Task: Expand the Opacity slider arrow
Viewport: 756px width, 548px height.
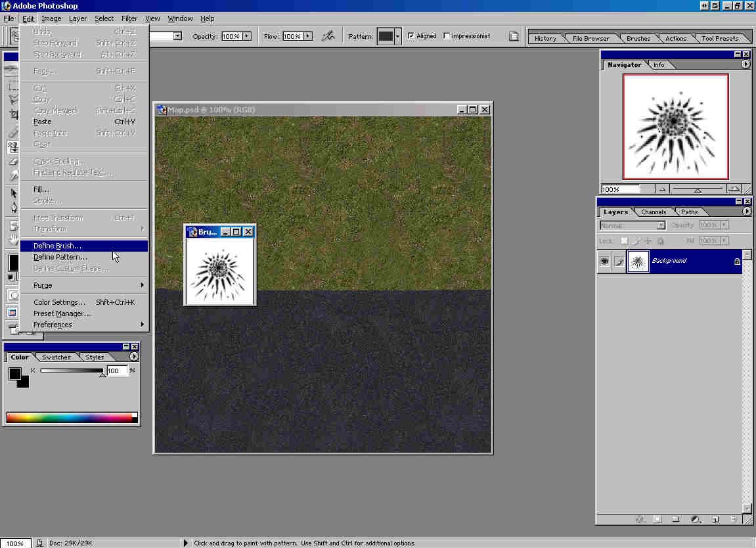Action: pyautogui.click(x=247, y=36)
